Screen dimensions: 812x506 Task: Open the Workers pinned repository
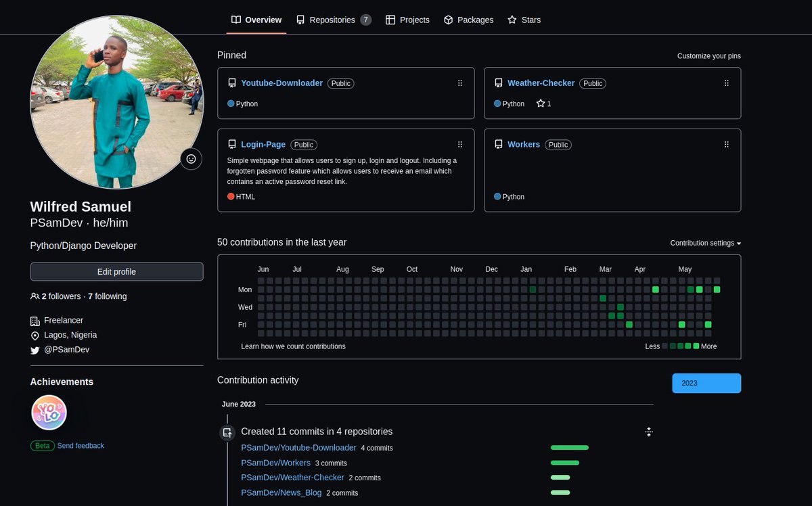[524, 145]
